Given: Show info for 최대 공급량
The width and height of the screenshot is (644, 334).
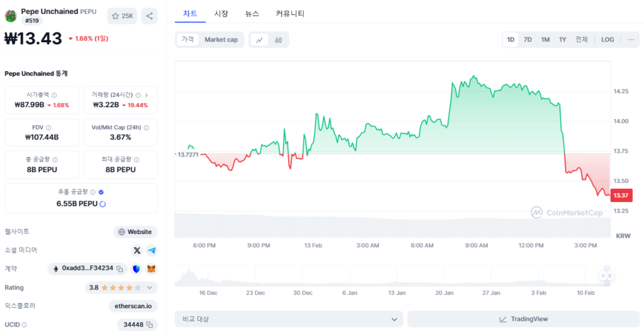Looking at the screenshot, I should click(136, 160).
